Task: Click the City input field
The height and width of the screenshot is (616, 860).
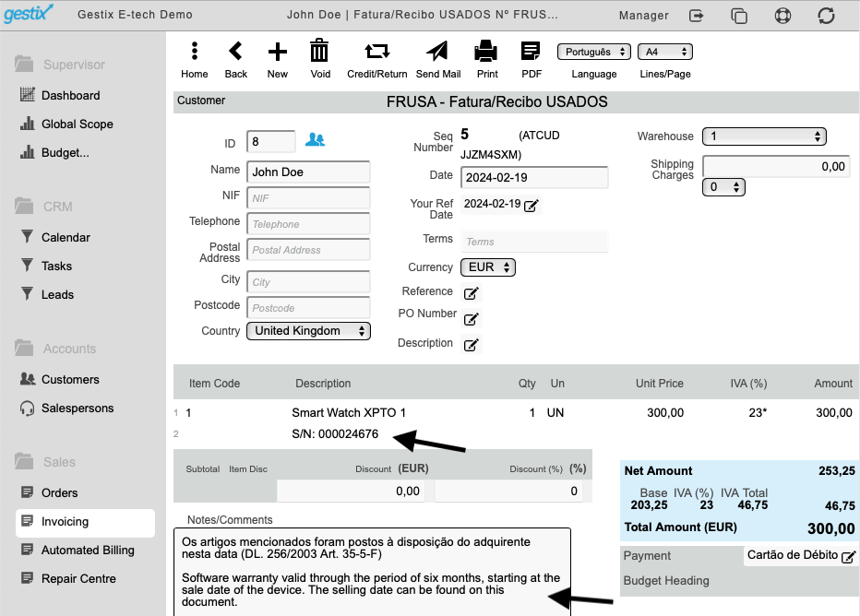Action: pyautogui.click(x=308, y=281)
